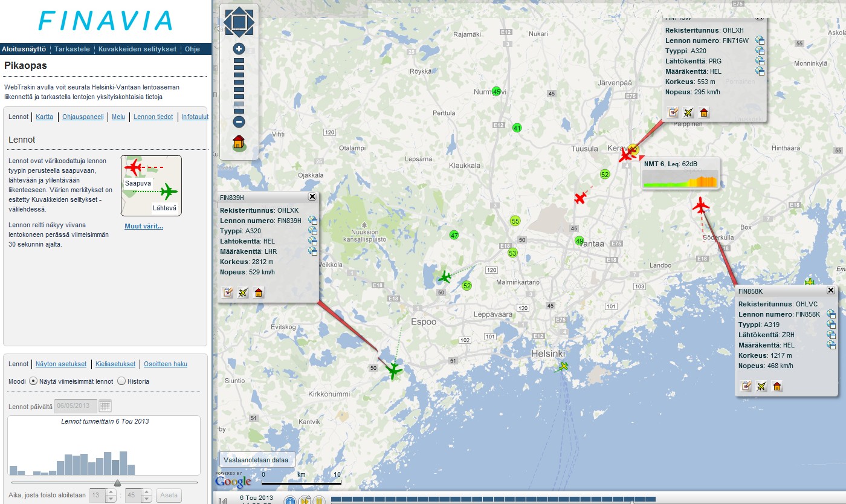The width and height of the screenshot is (846, 504).
Task: Select green plane icon near Espoo lake
Action: tap(445, 277)
